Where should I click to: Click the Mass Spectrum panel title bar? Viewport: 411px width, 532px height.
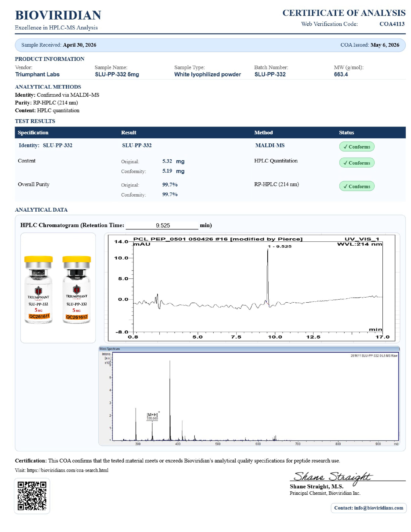pyautogui.click(x=249, y=349)
